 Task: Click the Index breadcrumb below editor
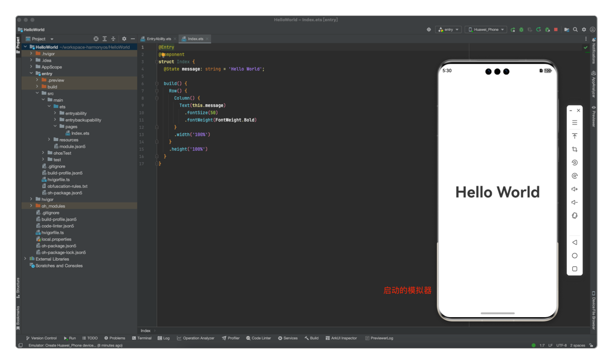pos(146,331)
